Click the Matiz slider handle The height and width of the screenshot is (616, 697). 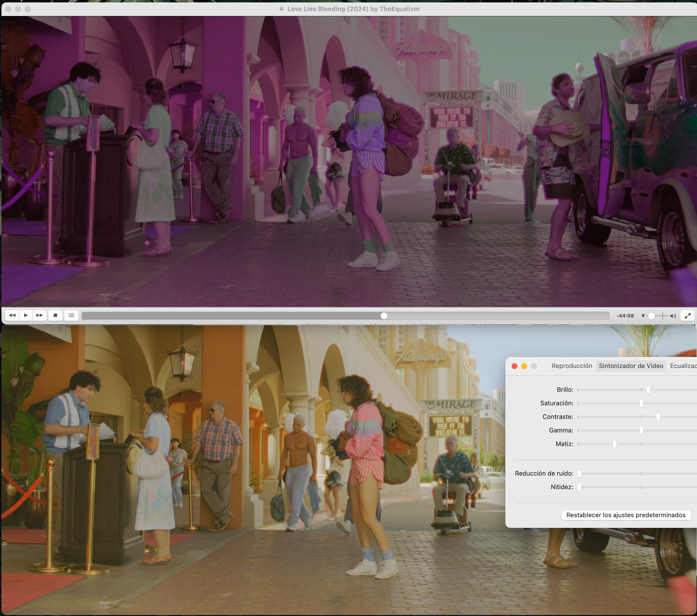pyautogui.click(x=614, y=444)
